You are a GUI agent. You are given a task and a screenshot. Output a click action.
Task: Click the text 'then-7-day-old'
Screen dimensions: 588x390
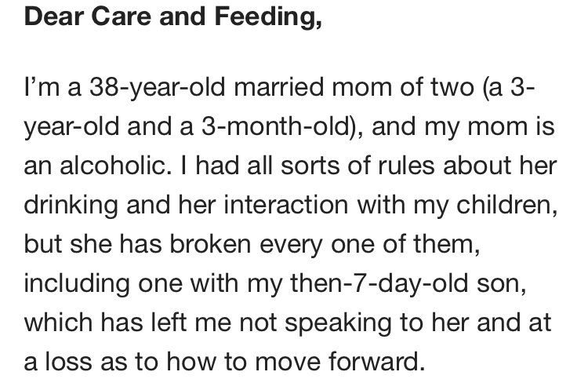point(379,286)
